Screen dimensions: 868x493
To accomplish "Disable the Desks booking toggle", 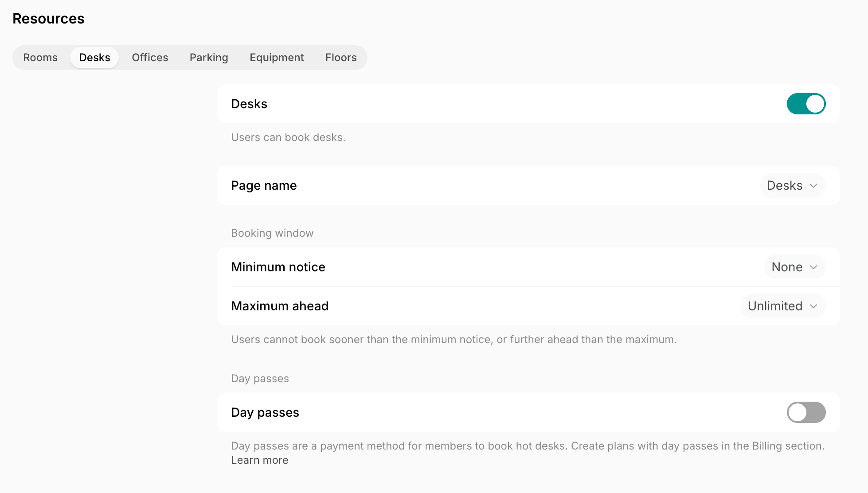I will (806, 104).
